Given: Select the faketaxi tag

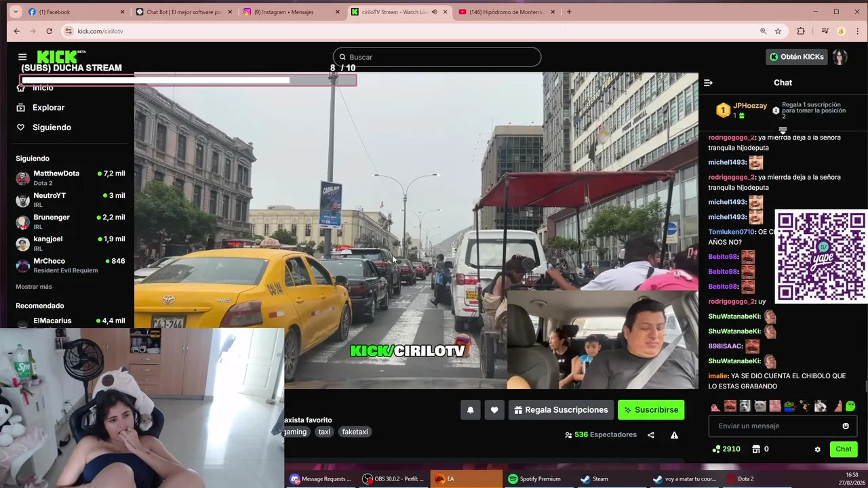Looking at the screenshot, I should tap(355, 432).
